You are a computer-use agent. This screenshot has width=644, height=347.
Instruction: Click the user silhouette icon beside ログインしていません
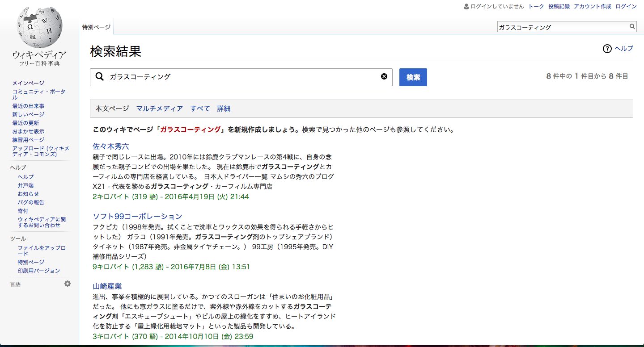466,6
